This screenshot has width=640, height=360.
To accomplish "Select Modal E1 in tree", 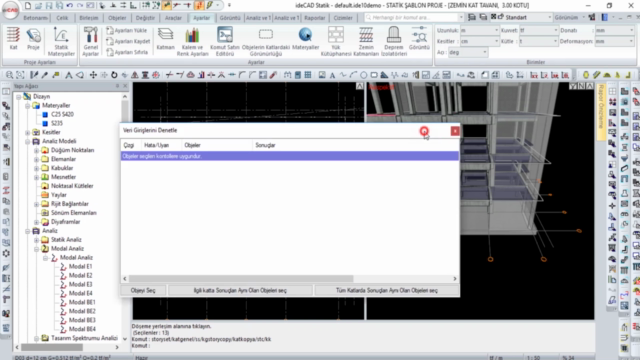I will (x=80, y=267).
